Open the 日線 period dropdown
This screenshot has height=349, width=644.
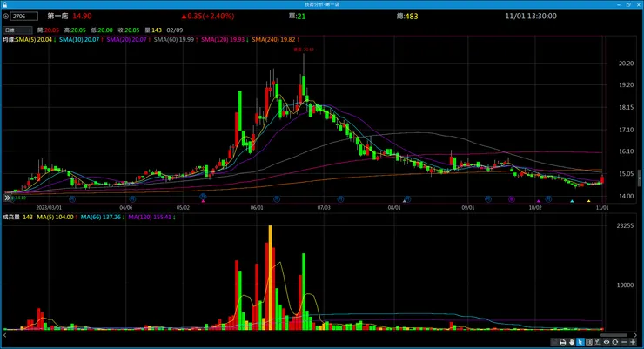click(x=17, y=30)
